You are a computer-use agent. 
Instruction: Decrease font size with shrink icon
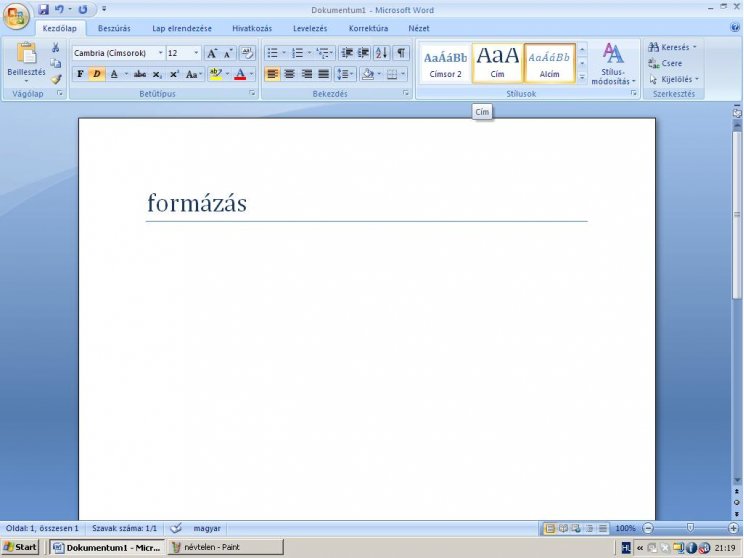tap(228, 53)
